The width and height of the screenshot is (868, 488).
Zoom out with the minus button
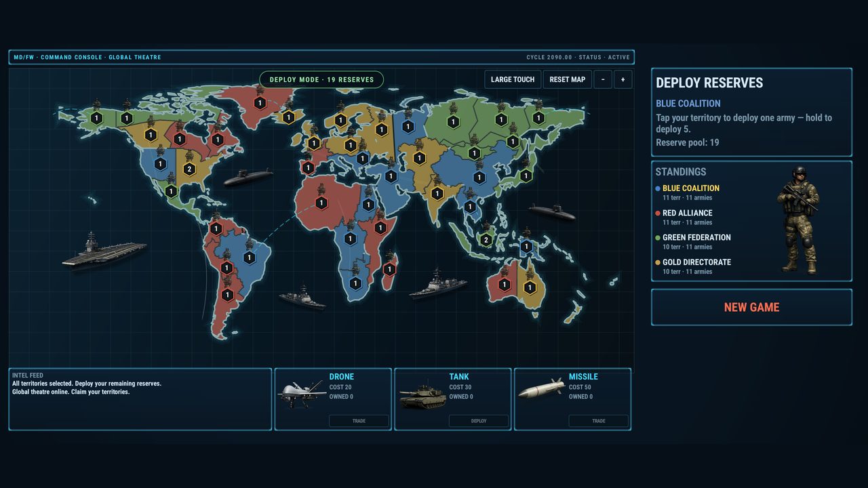click(x=603, y=79)
